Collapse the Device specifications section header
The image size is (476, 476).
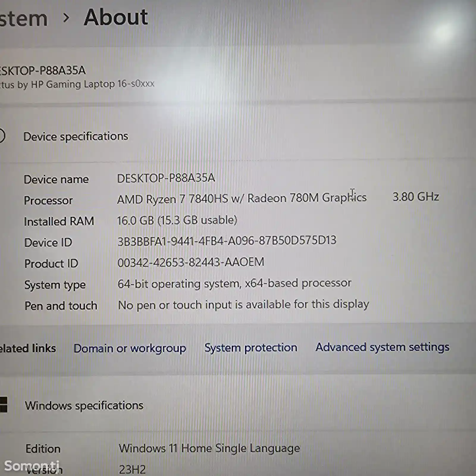pos(76,137)
